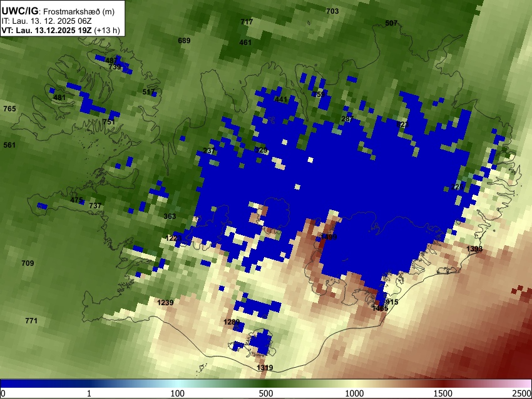The width and height of the screenshot is (532, 399).
Task: Click the map value 751
Action: (109, 122)
